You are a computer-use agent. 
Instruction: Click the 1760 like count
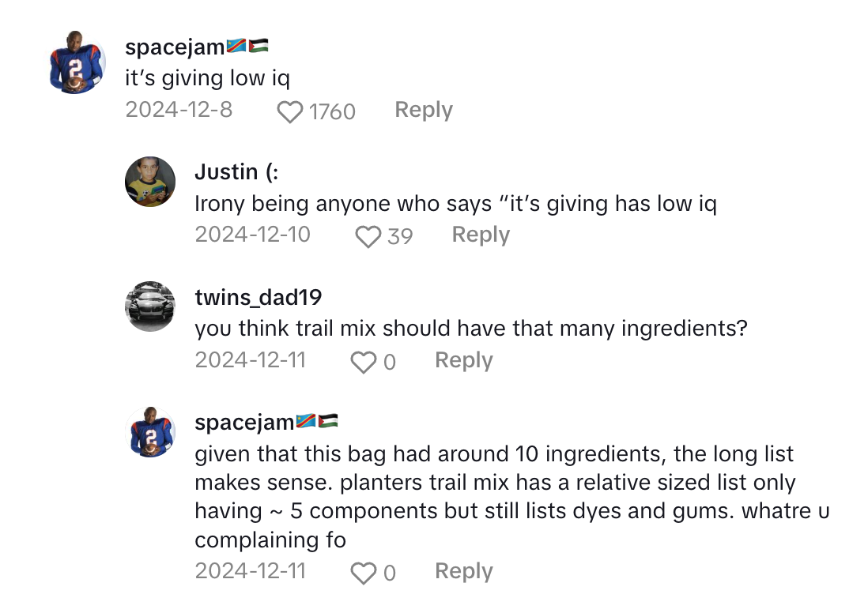pos(332,112)
